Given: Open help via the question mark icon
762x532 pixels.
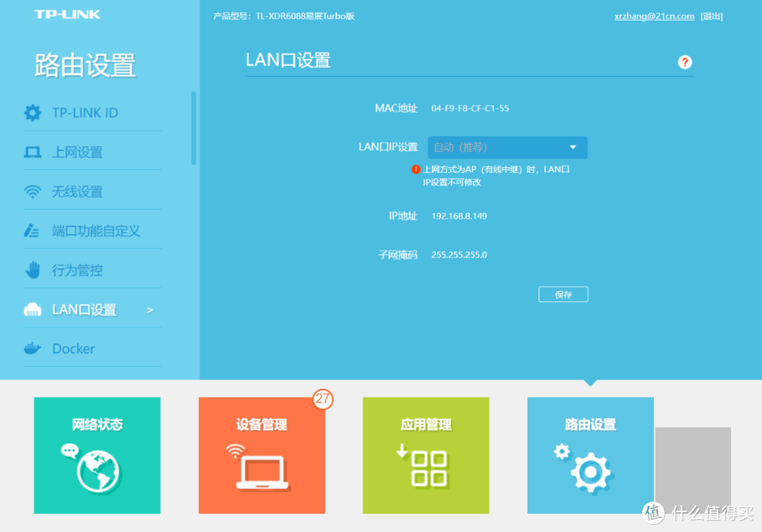Looking at the screenshot, I should coord(684,62).
